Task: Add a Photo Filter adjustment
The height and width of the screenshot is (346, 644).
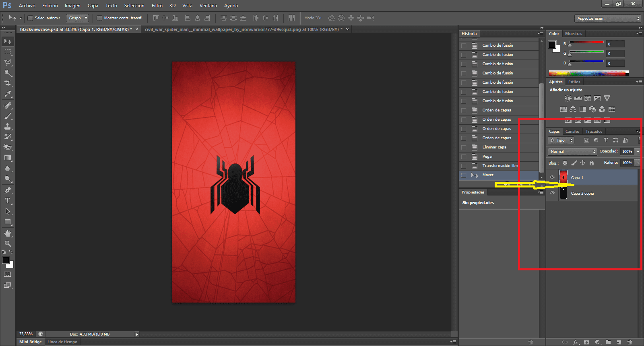Action: (592, 109)
